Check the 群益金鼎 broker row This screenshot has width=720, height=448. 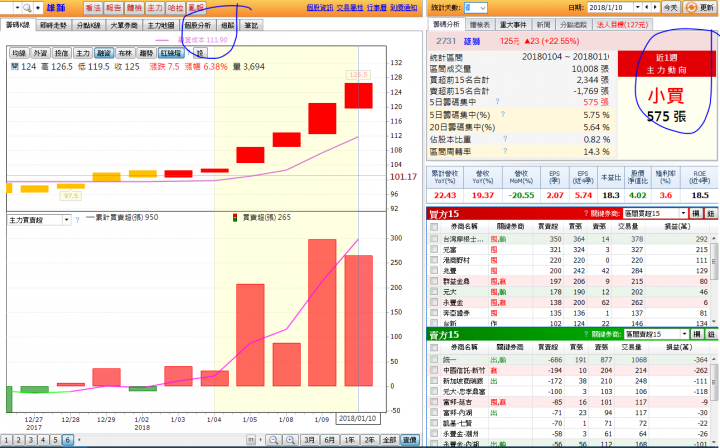pyautogui.click(x=434, y=281)
